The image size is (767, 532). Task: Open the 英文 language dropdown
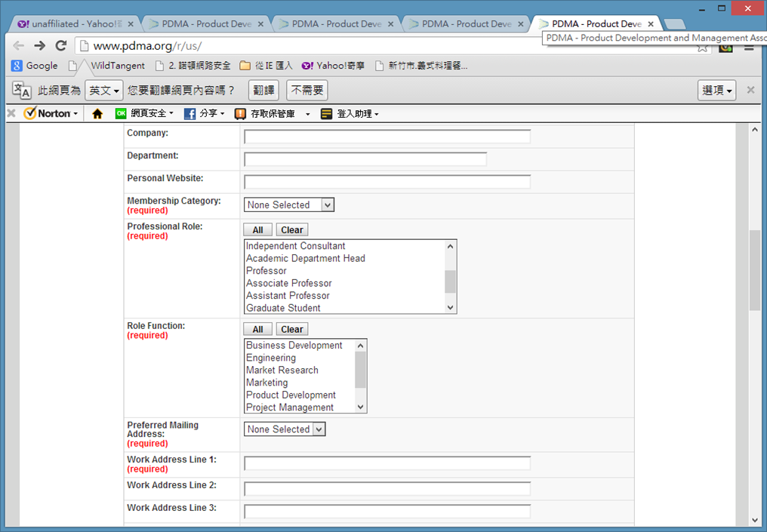point(104,91)
